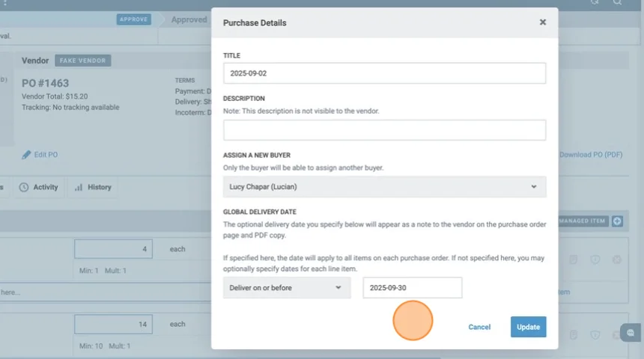Viewport: 644px width, 359px height.
Task: Click the Description text field
Action: (x=384, y=130)
